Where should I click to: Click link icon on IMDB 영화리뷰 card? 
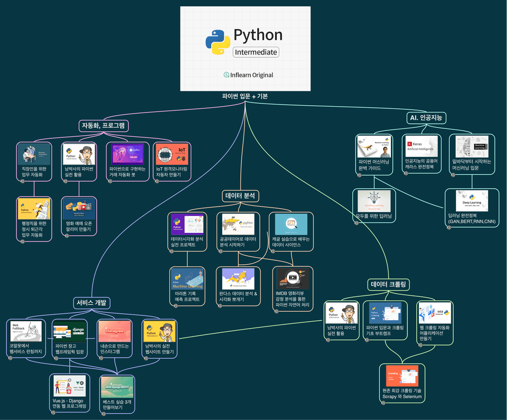pyautogui.click(x=276, y=311)
